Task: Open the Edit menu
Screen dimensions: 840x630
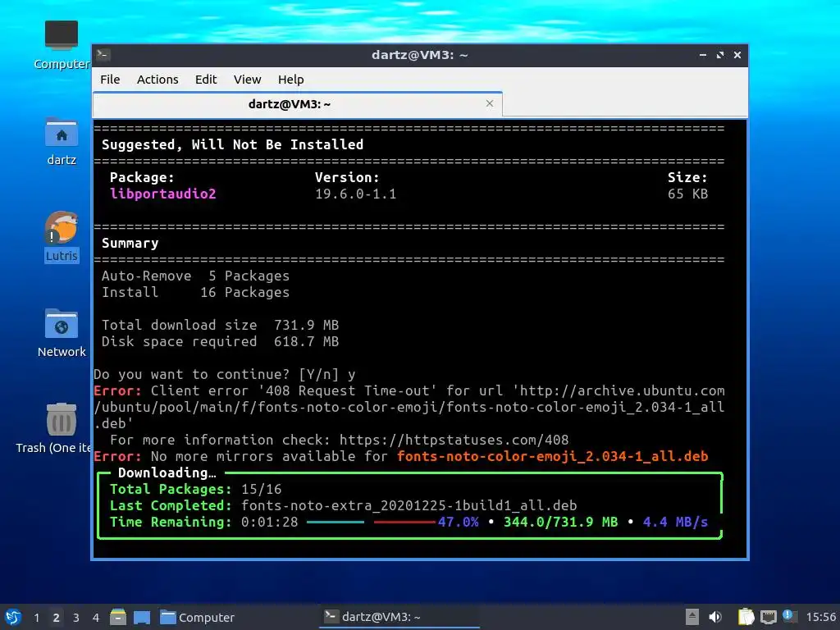Action: pos(206,80)
